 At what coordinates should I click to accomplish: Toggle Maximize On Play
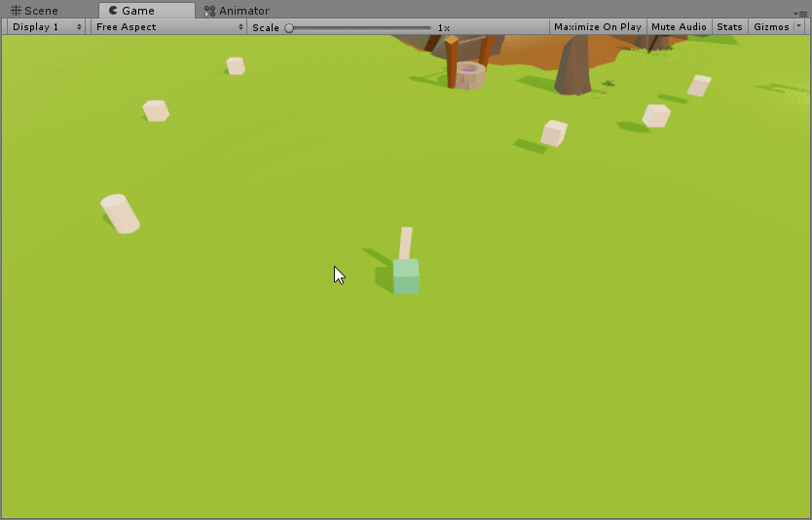click(598, 27)
